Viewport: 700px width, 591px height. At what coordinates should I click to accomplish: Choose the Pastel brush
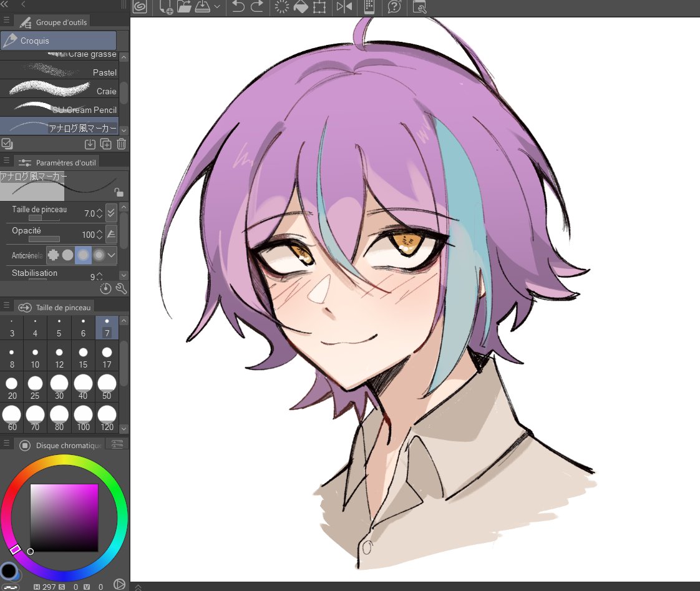click(59, 71)
